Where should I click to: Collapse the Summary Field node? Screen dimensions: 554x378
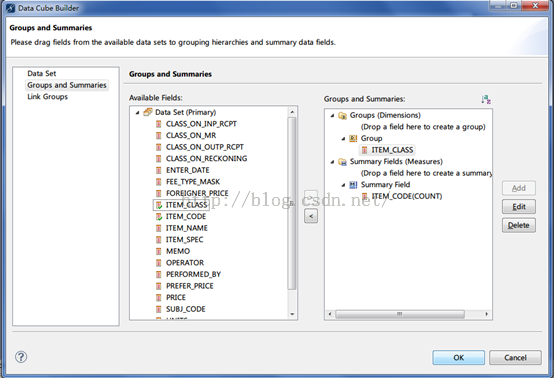coord(343,185)
